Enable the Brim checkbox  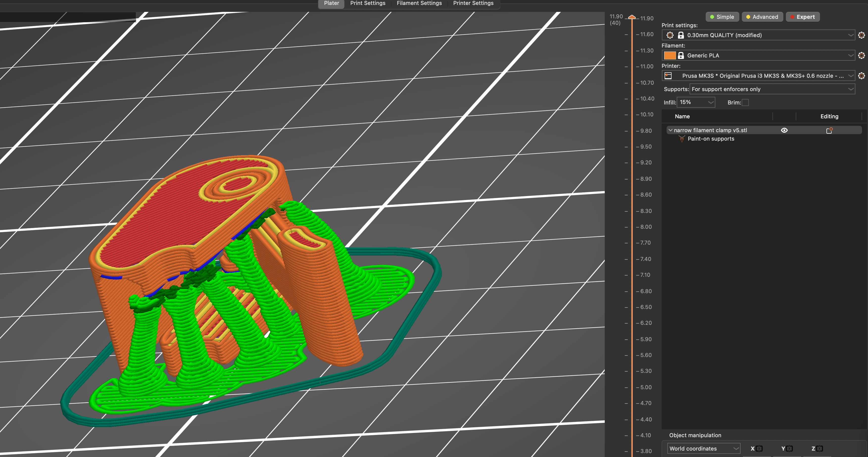(x=745, y=102)
